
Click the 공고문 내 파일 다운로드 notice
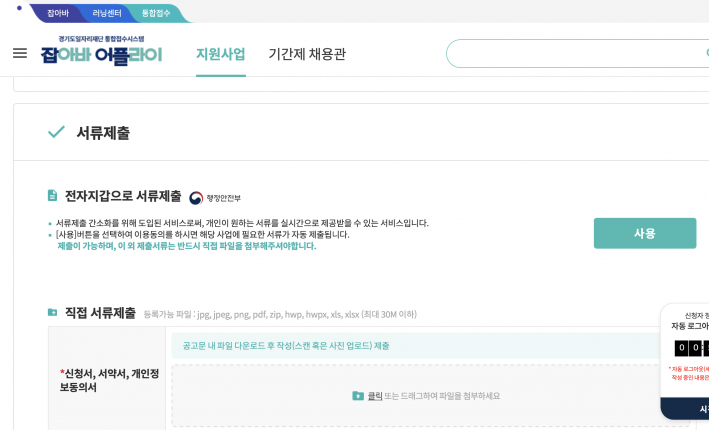[286, 346]
